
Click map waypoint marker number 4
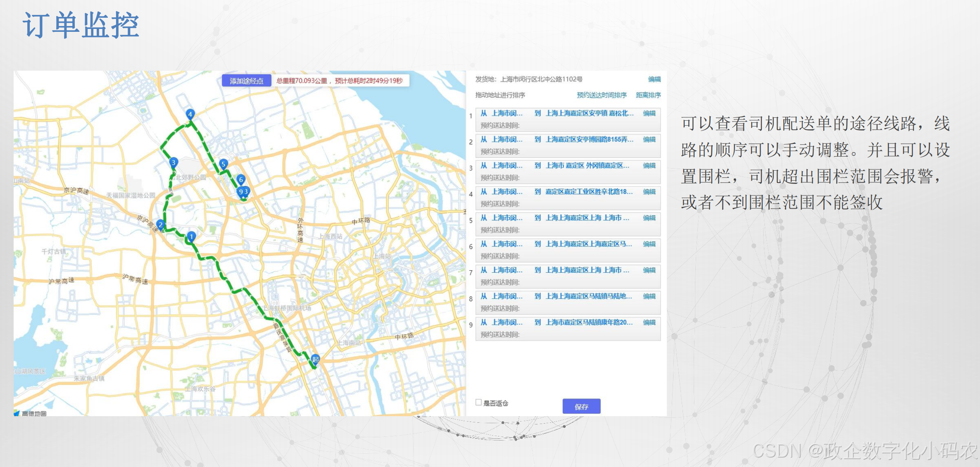[190, 114]
